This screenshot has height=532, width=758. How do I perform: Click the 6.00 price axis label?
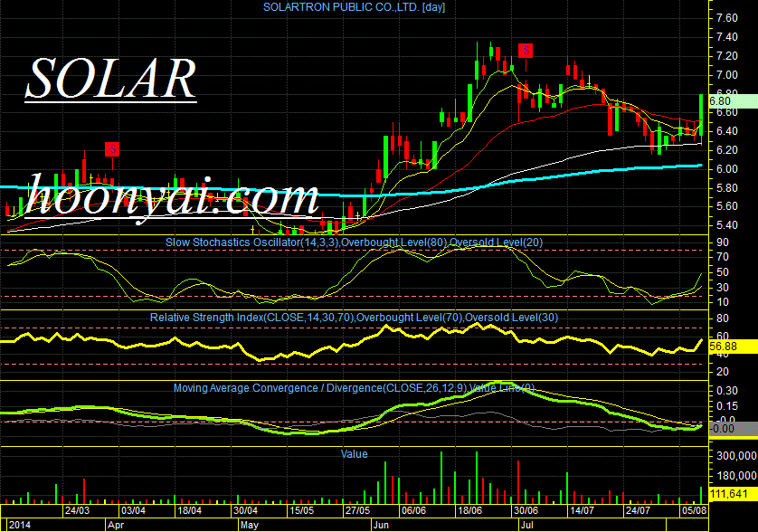[x=727, y=169]
